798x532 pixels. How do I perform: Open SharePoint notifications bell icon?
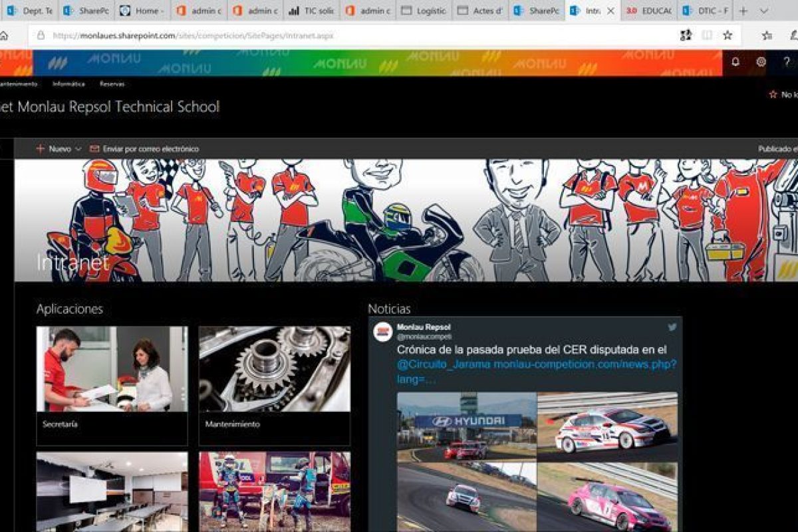[735, 62]
